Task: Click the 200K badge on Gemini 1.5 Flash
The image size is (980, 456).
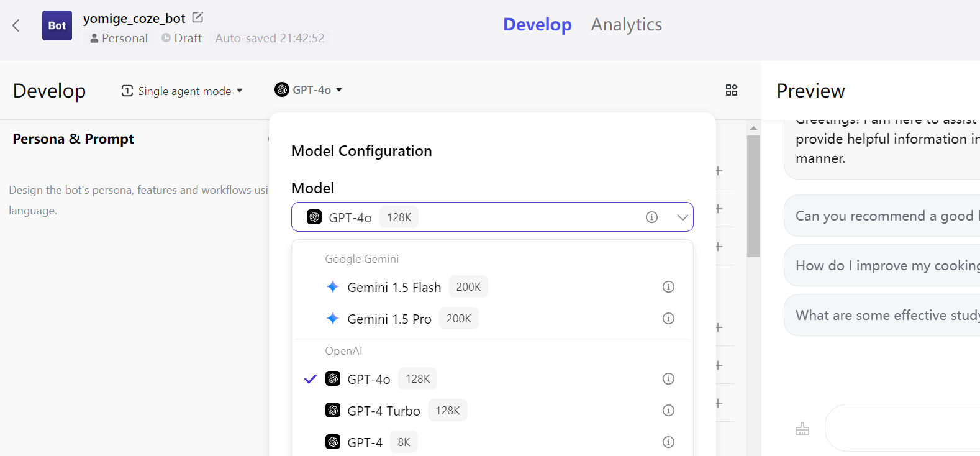Action: point(468,287)
